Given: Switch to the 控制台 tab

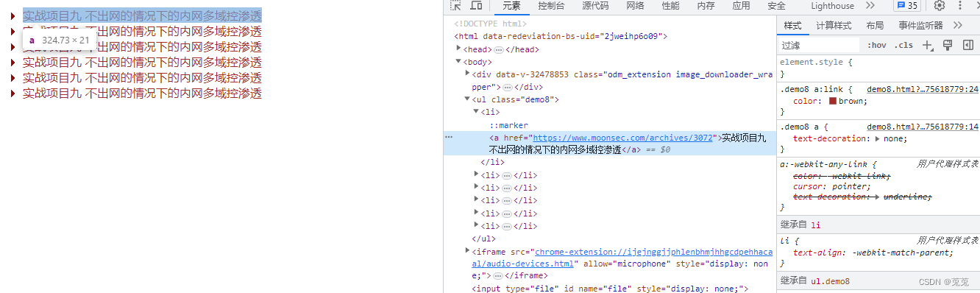Looking at the screenshot, I should tap(551, 6).
